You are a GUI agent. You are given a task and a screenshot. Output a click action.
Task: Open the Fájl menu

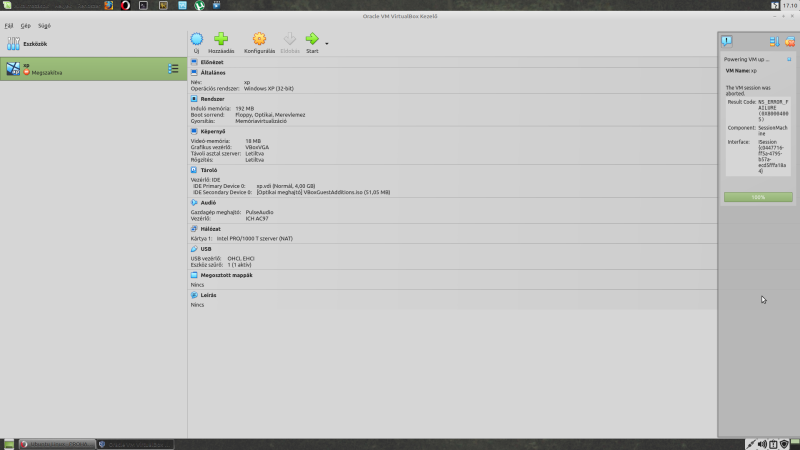(9, 26)
